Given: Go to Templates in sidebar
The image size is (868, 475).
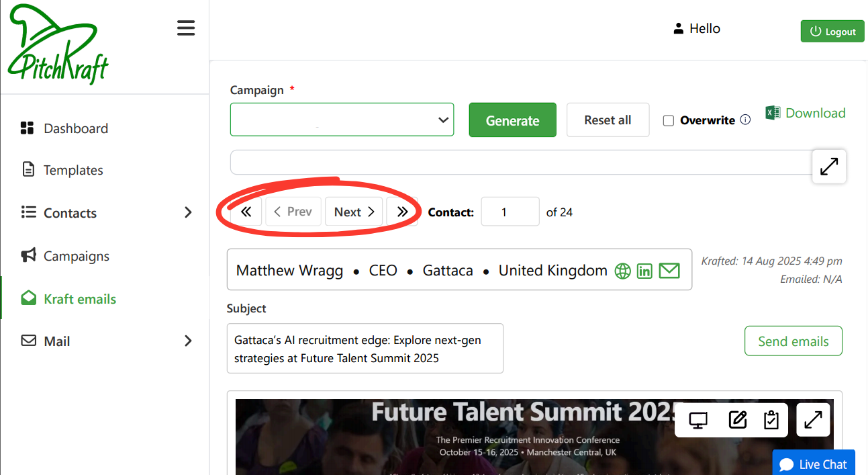Looking at the screenshot, I should point(73,170).
